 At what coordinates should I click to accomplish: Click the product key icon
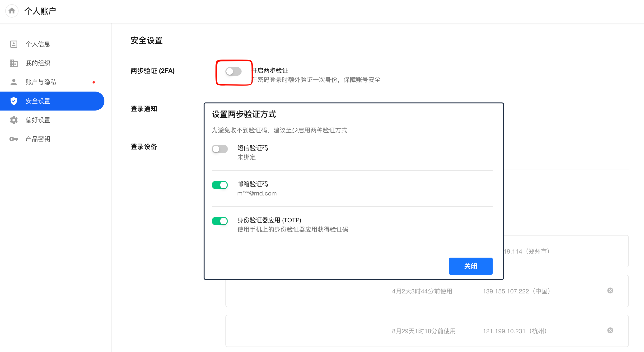point(14,139)
